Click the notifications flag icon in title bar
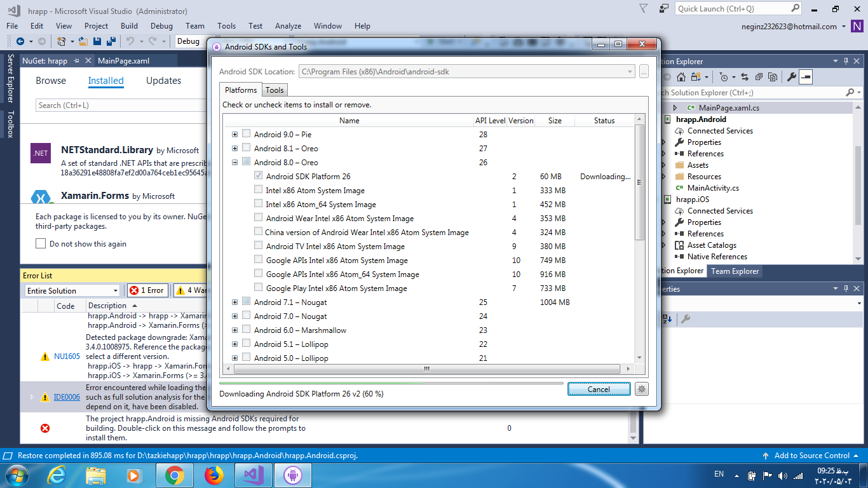Screen dimensions: 868x488 [644, 9]
